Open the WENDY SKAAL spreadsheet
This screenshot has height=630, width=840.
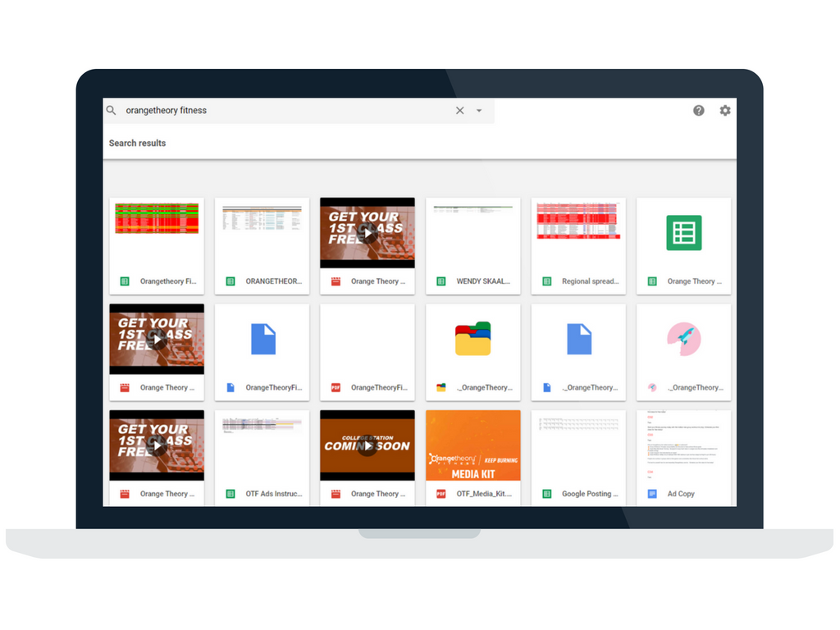472,246
